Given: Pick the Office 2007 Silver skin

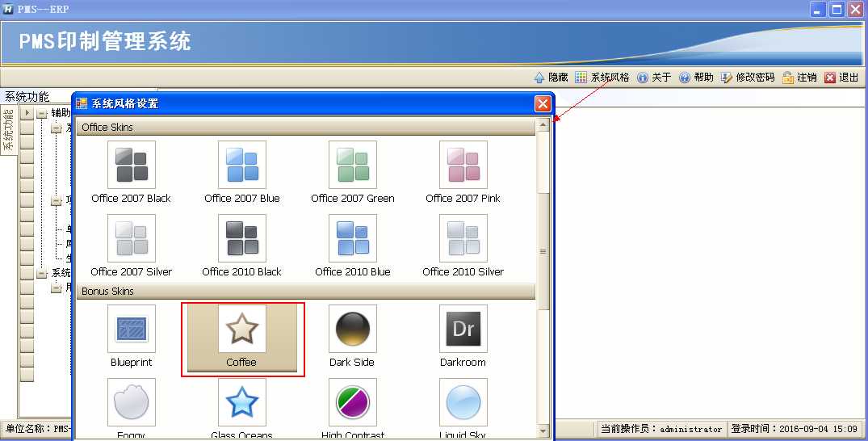Looking at the screenshot, I should pyautogui.click(x=131, y=246).
